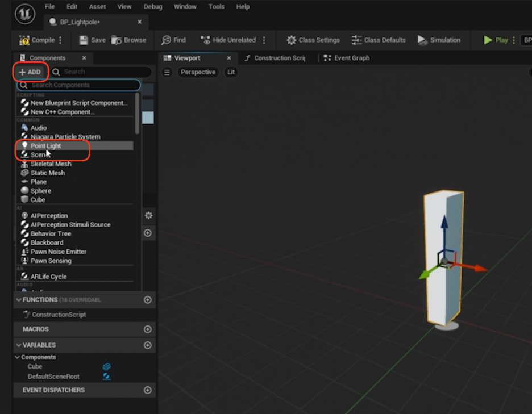Open Hide Unrelated options menu

pos(264,40)
